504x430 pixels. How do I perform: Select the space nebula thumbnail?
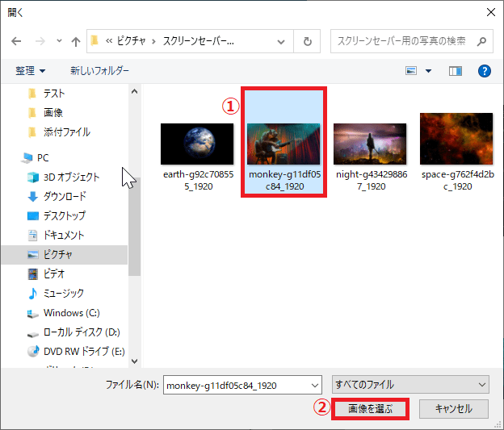[456, 139]
